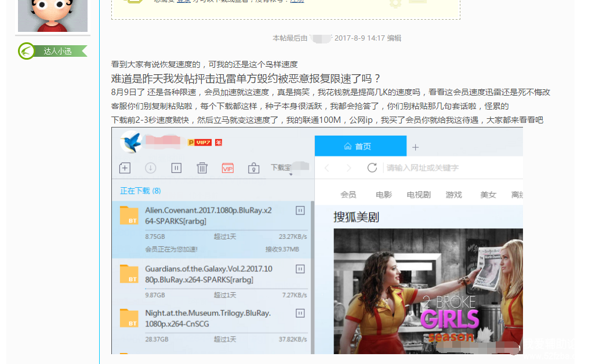Click the line starting 看到大家有说恢复速度的

[204, 64]
